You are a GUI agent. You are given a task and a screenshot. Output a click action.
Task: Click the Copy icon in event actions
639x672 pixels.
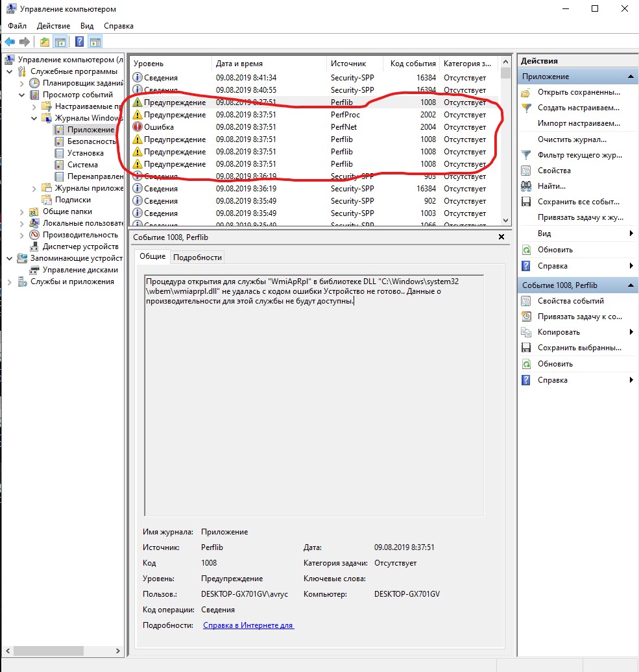point(526,332)
